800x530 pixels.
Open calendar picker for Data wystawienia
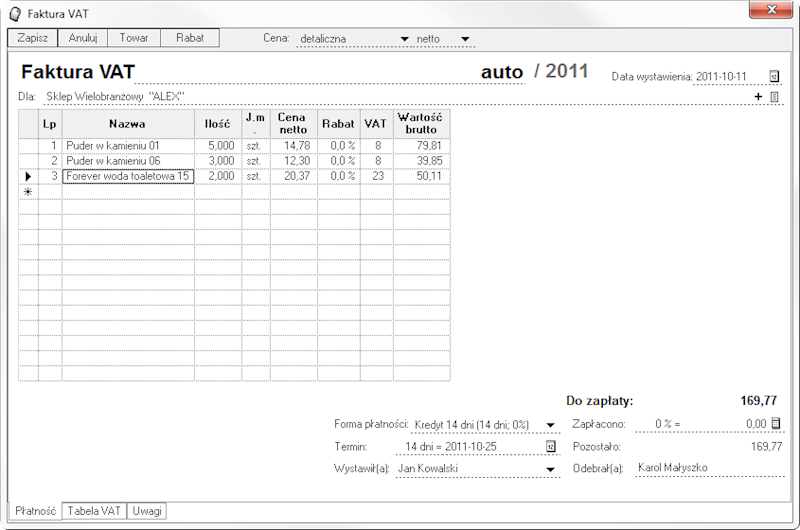tap(774, 76)
